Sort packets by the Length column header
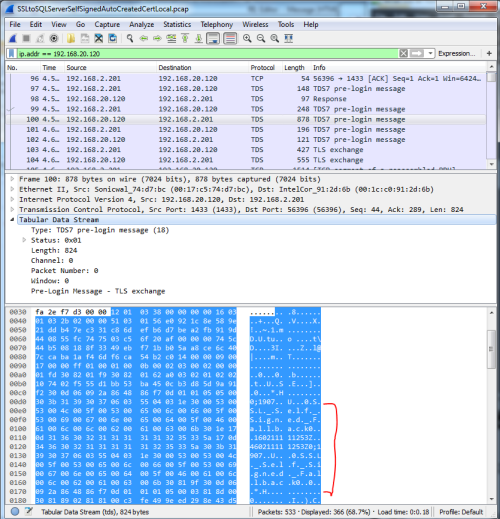 click(297, 68)
